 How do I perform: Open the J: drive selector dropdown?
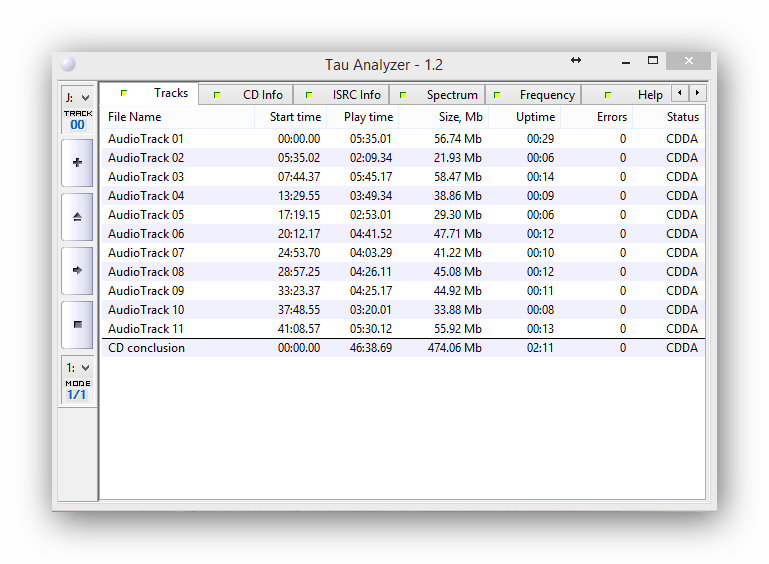point(77,97)
